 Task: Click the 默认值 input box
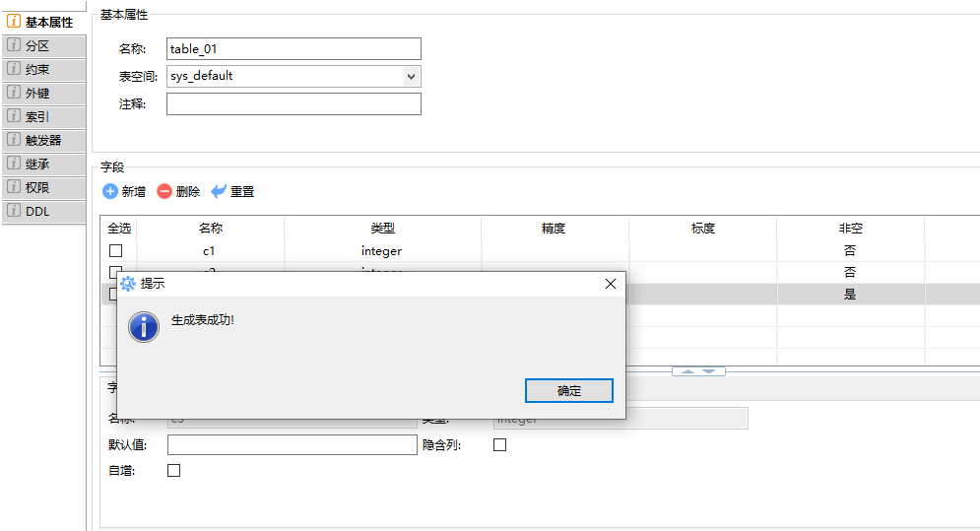(292, 445)
